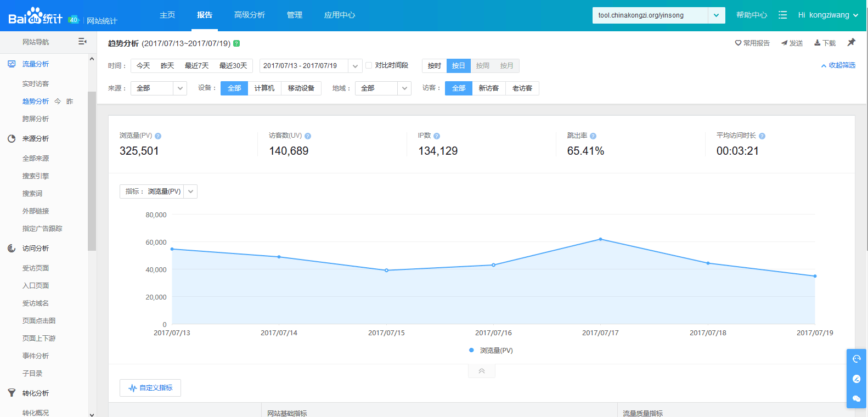Enable the 对比时间段 checkbox
This screenshot has width=868, height=417.
(369, 65)
